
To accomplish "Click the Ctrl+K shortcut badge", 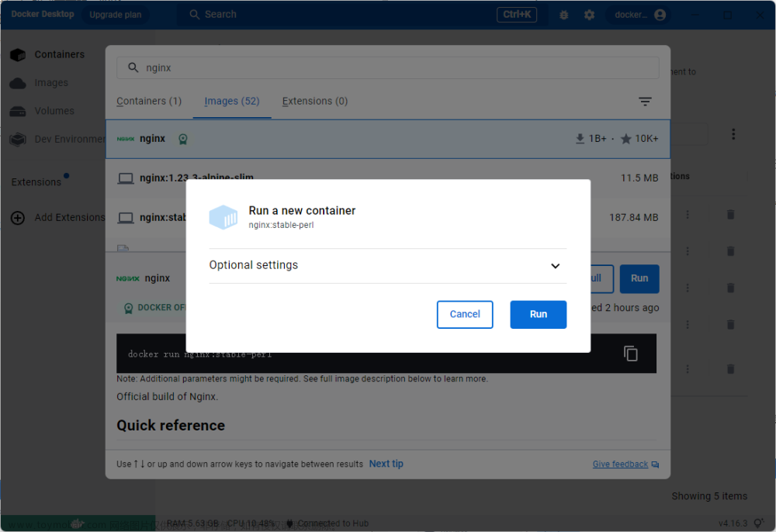I will point(517,15).
